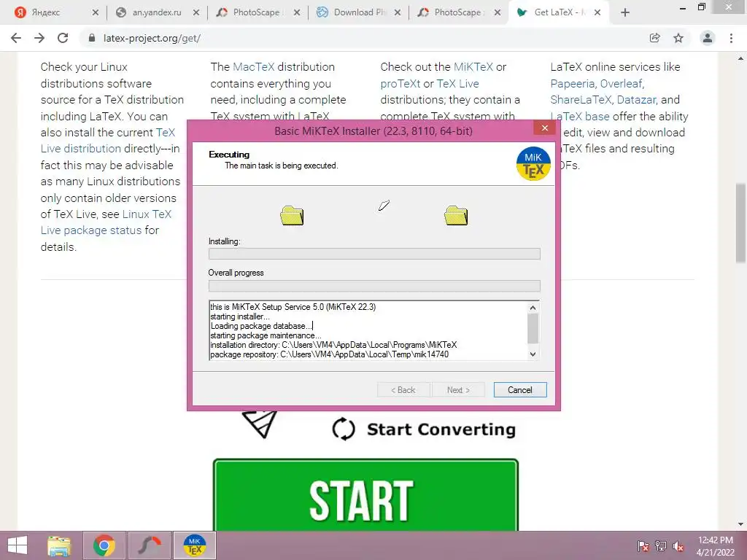Click the log scroll down arrow
This screenshot has width=747, height=560.
533,354
